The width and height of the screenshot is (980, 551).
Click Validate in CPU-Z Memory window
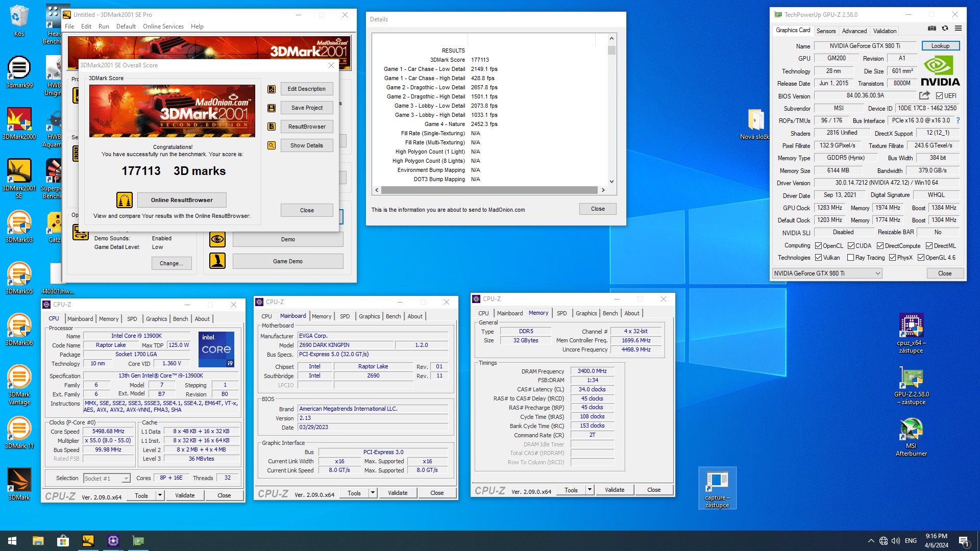click(615, 490)
